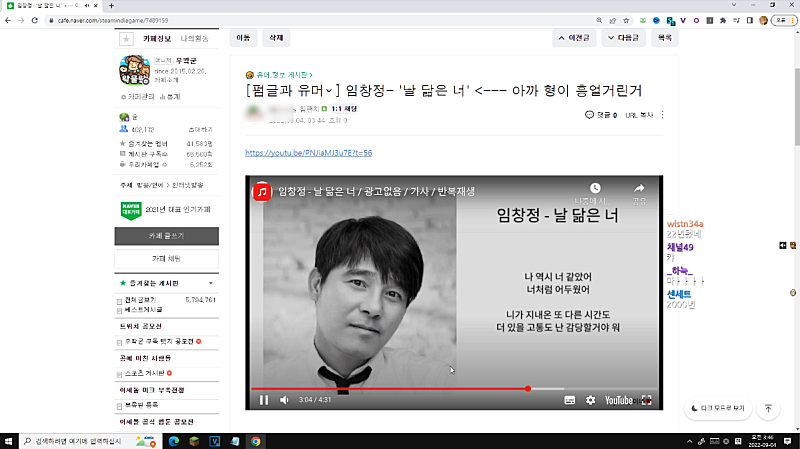800x449 pixels.
Task: Click the 카페 채팅 button
Action: pos(166,259)
